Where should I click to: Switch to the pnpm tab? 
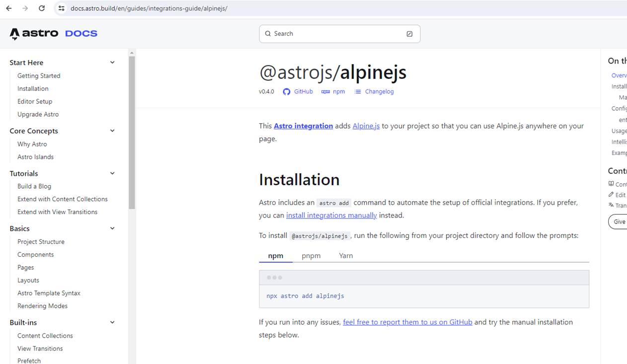[311, 256]
